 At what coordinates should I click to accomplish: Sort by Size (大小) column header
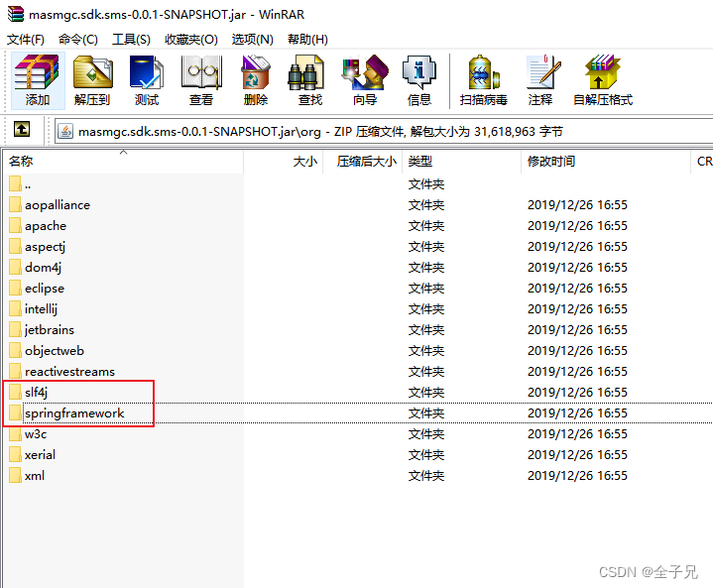click(283, 161)
